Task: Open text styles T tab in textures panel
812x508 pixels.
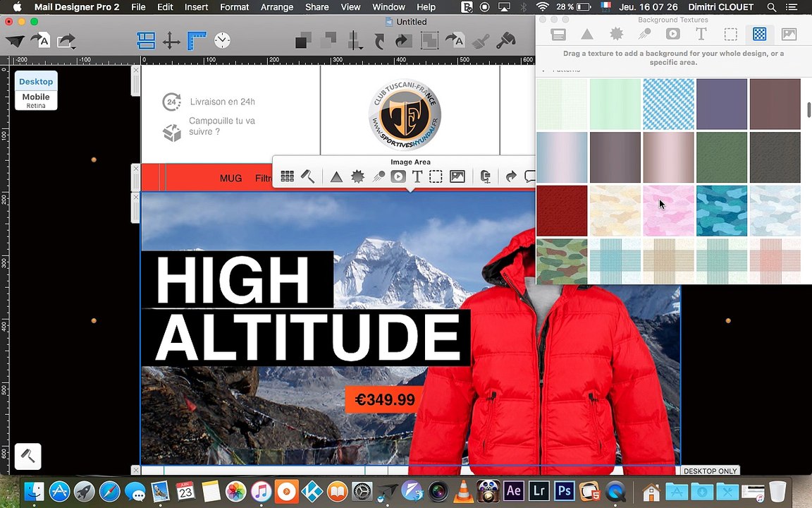Action: [x=701, y=34]
